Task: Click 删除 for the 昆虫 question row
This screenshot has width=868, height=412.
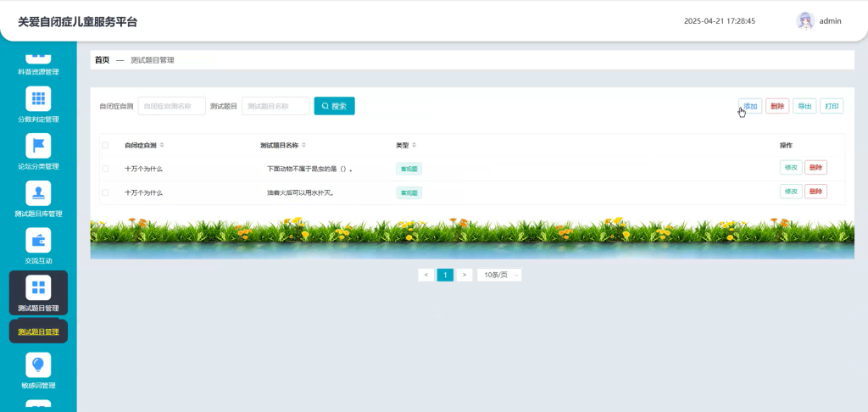Action: (816, 167)
